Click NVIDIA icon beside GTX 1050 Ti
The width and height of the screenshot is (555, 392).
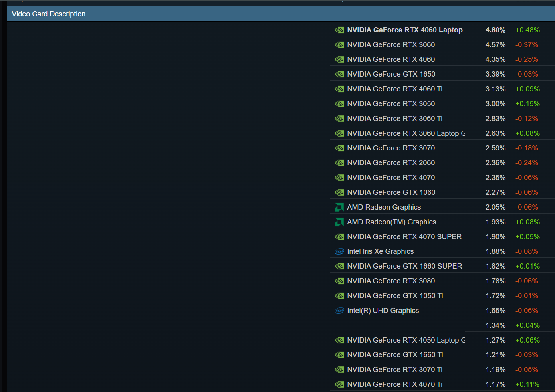click(339, 296)
